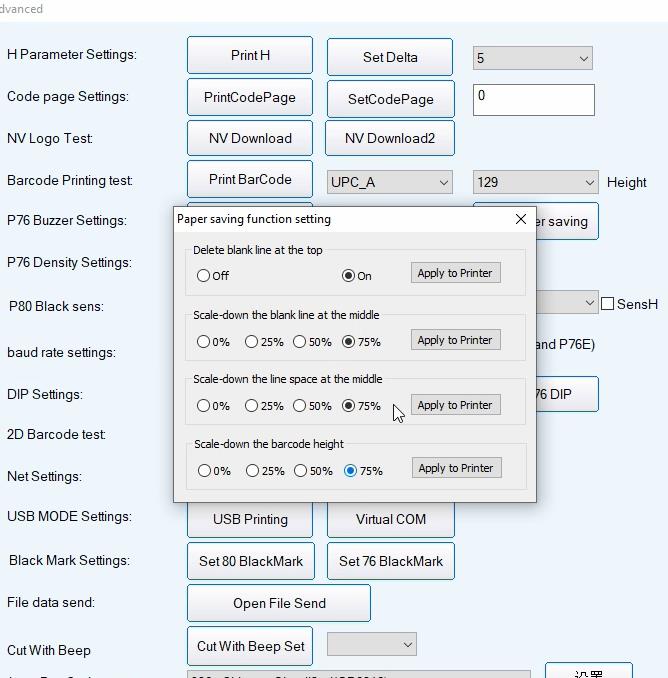Apply barcode height scale-down to printer
The image size is (668, 678).
457,468
